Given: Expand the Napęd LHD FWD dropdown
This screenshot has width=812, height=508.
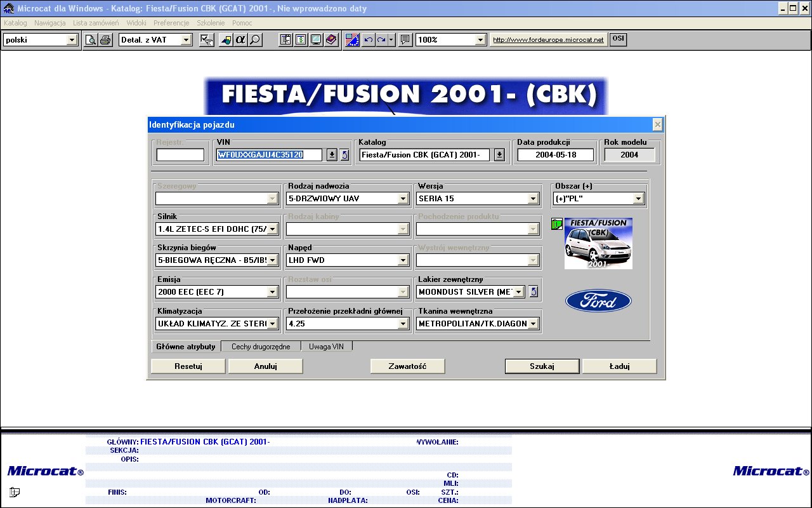Looking at the screenshot, I should pyautogui.click(x=403, y=260).
